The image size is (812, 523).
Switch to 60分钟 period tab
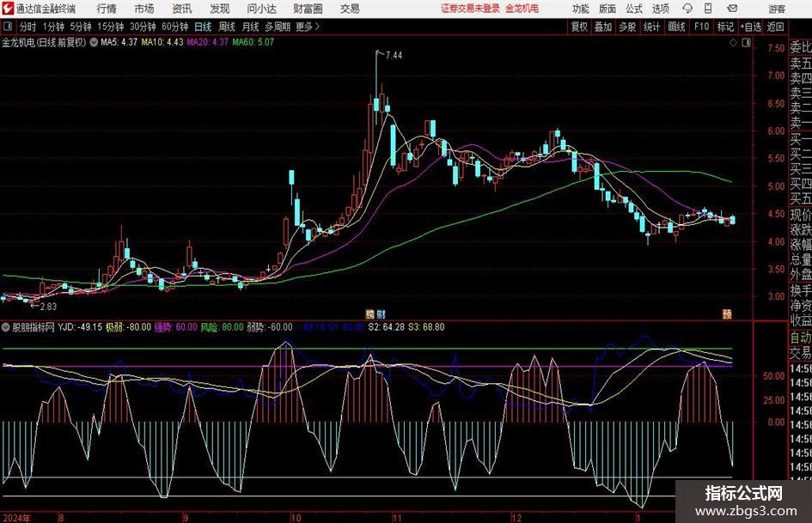(175, 27)
